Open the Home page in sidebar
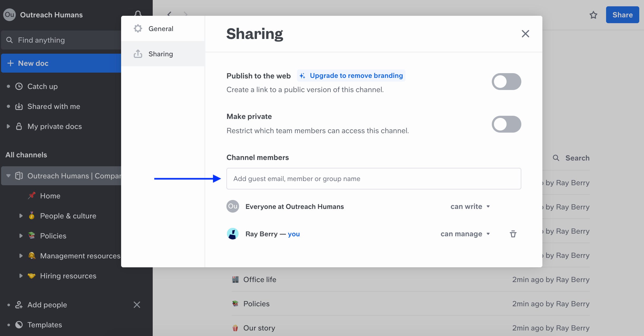Image resolution: width=644 pixels, height=336 pixels. click(x=50, y=196)
